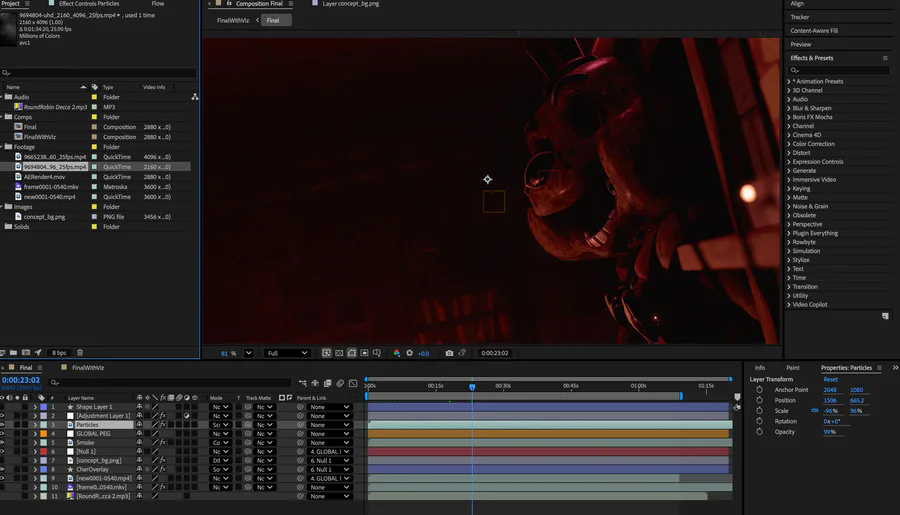Open the Project Flowchart icon in Project panel
This screenshot has height=515, width=900.
coord(195,97)
